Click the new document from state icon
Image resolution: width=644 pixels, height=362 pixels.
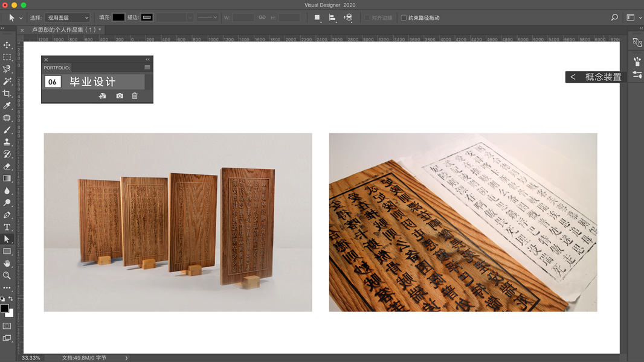102,96
